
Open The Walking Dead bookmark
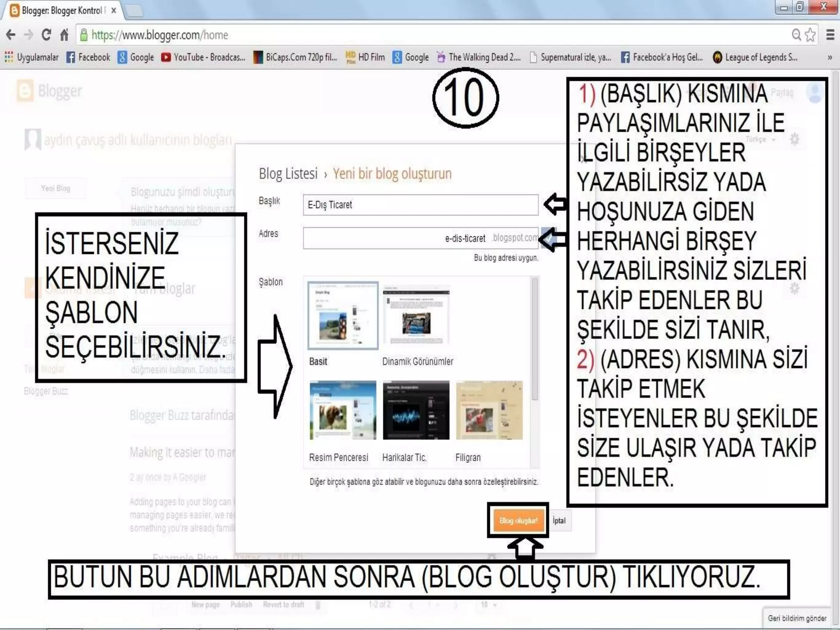click(479, 57)
